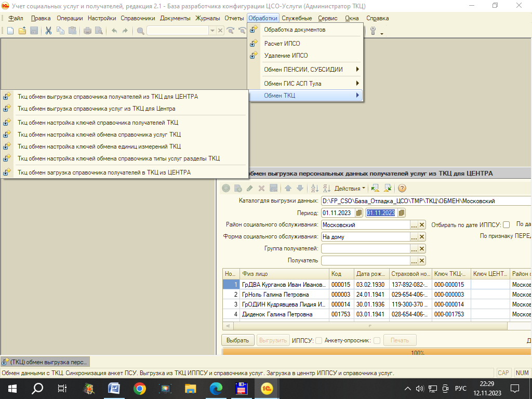Toggle the ИППСУ checkbox

pos(319,341)
